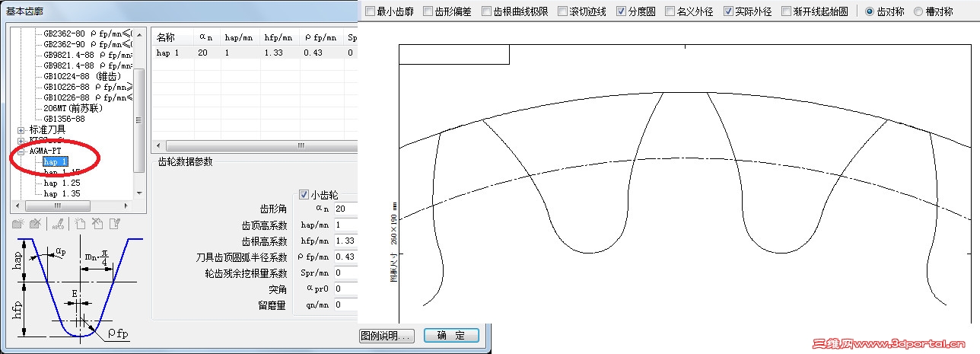Click the AGMA-PT tree label
Viewport: 980px width, 354px height.
(x=45, y=151)
